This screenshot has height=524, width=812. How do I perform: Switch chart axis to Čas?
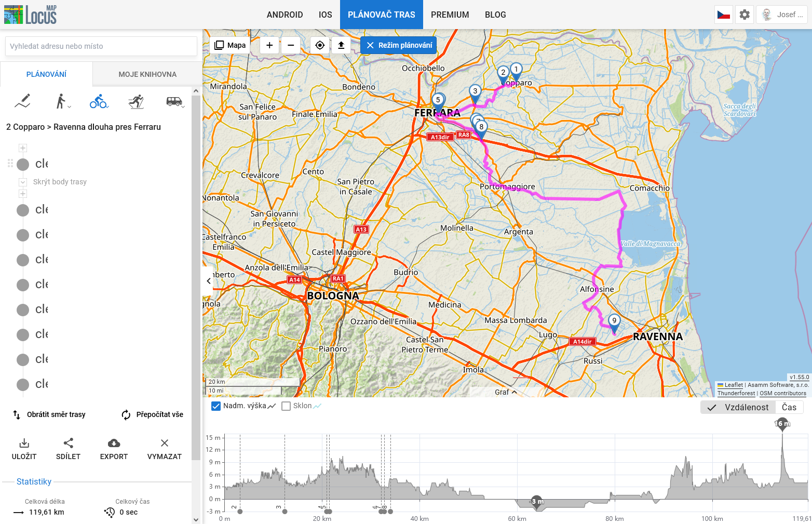(789, 407)
